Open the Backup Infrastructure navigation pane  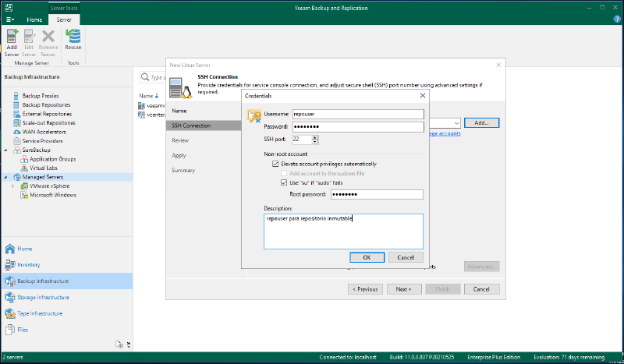66,281
